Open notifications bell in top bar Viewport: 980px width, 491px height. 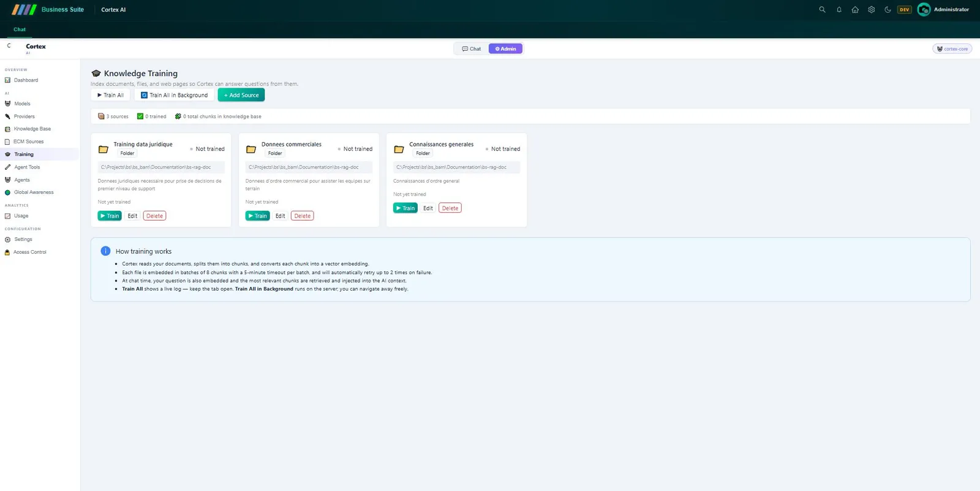click(839, 10)
